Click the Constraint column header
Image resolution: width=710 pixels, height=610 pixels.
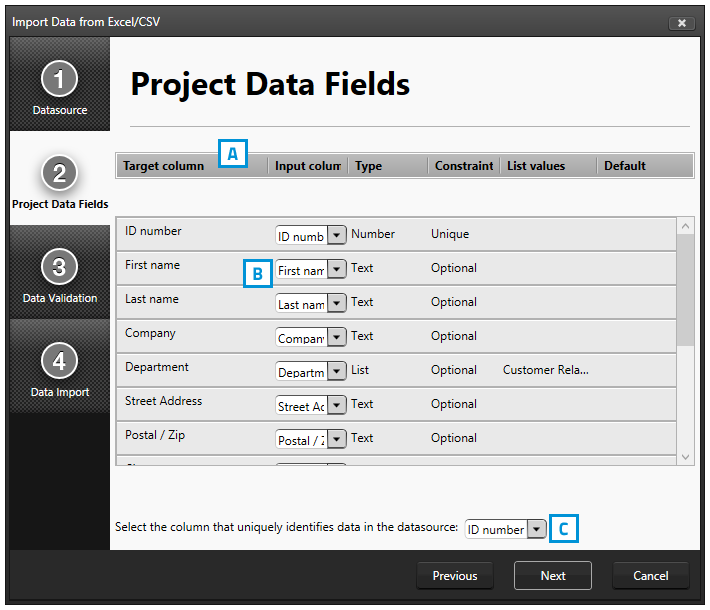pos(463,166)
